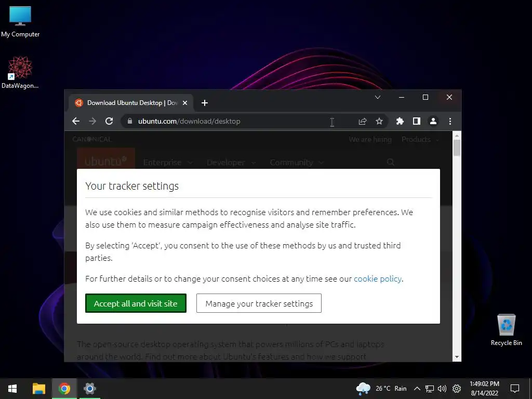This screenshot has width=532, height=399.
Task: Open the weather widget showing 26 °C Rain
Action: [x=381, y=389]
